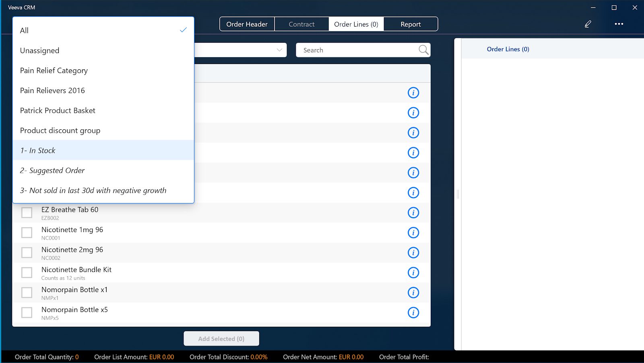Select the Nomorpain Bottle x1 checkbox

[x=27, y=293]
